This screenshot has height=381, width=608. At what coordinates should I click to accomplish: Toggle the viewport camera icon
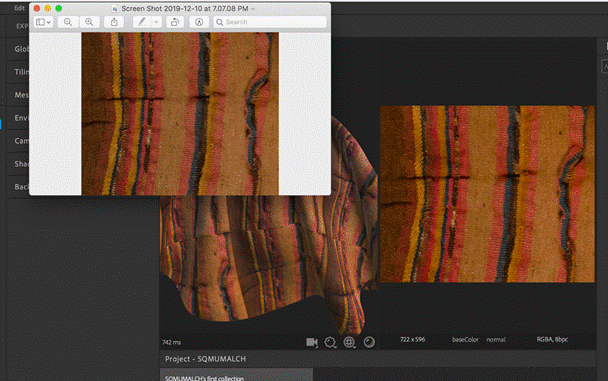click(x=312, y=342)
